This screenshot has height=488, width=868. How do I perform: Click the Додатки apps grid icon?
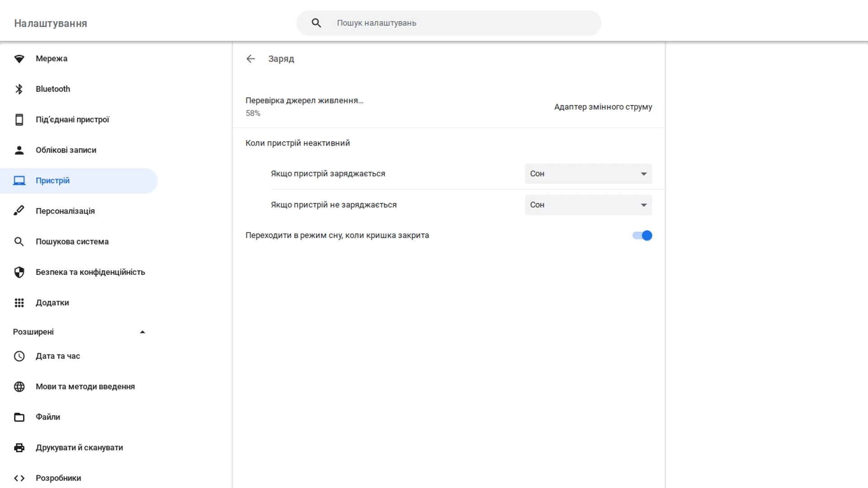coord(19,303)
